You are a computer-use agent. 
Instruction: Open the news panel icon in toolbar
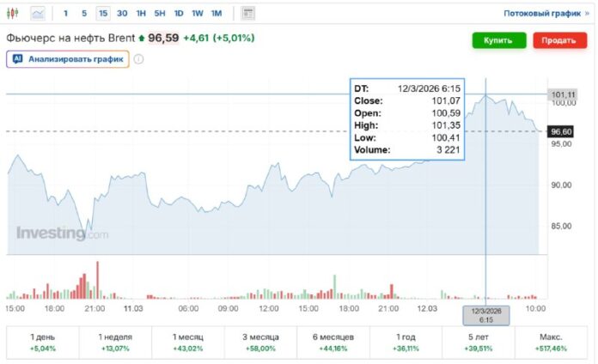(248, 14)
